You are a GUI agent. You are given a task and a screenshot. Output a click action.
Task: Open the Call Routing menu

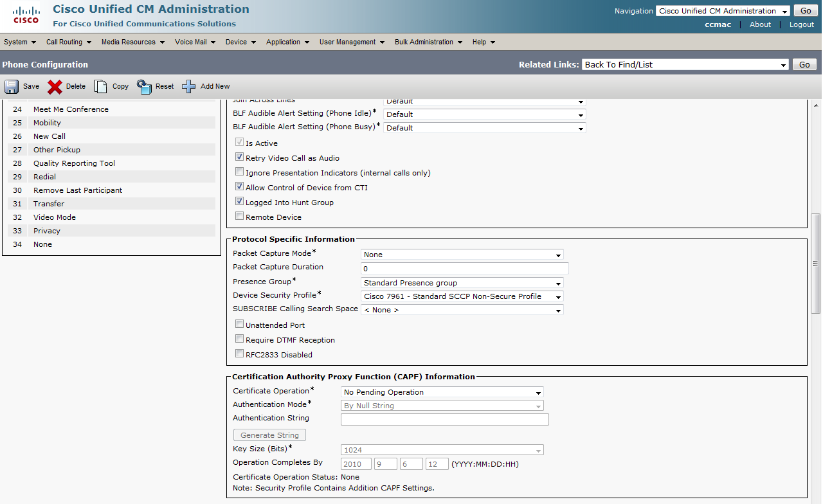click(68, 42)
